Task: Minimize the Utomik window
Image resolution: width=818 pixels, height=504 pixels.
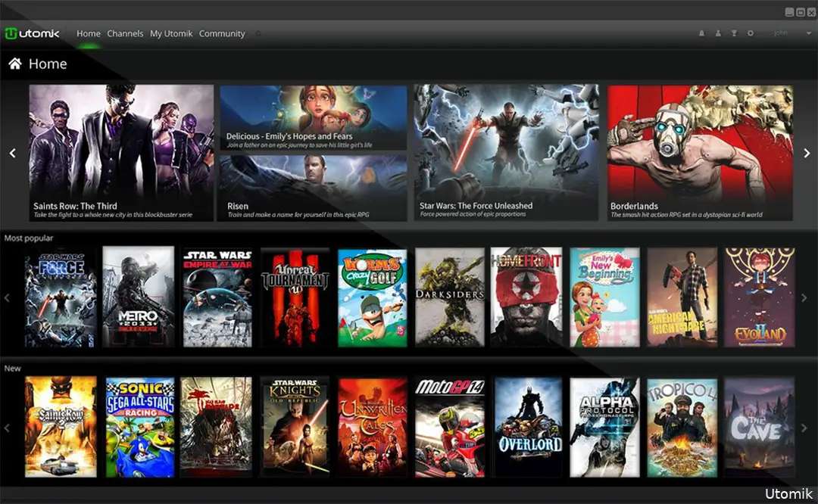Action: [789, 12]
